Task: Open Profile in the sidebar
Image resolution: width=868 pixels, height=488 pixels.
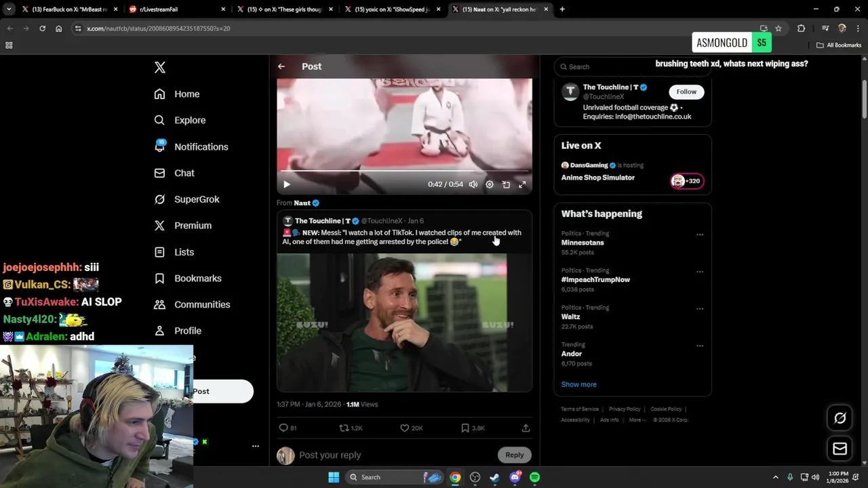Action: point(178,331)
